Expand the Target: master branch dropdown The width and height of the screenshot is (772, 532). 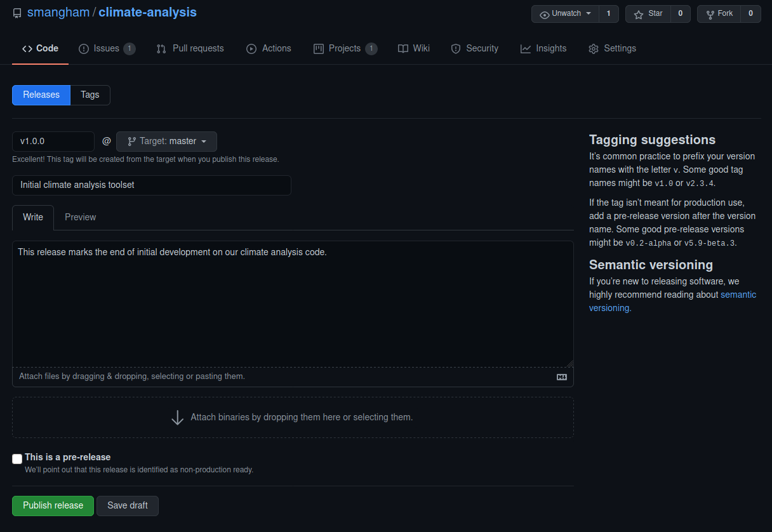166,142
